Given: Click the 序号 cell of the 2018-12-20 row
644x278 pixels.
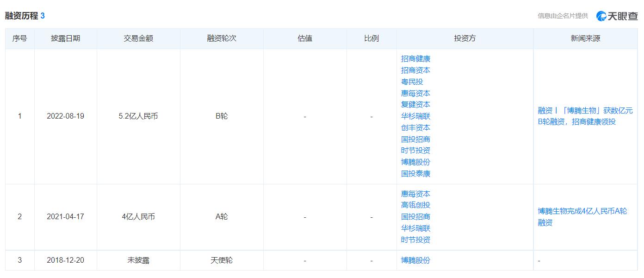Looking at the screenshot, I should point(19,260).
